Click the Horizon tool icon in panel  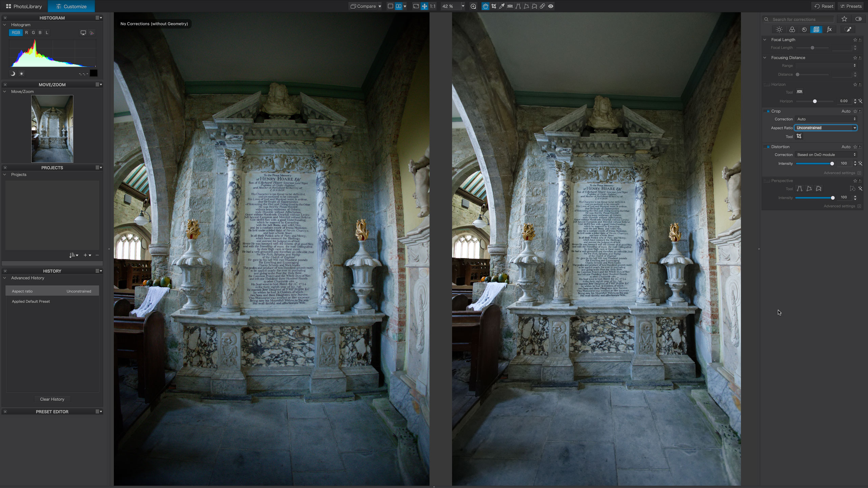(x=800, y=91)
